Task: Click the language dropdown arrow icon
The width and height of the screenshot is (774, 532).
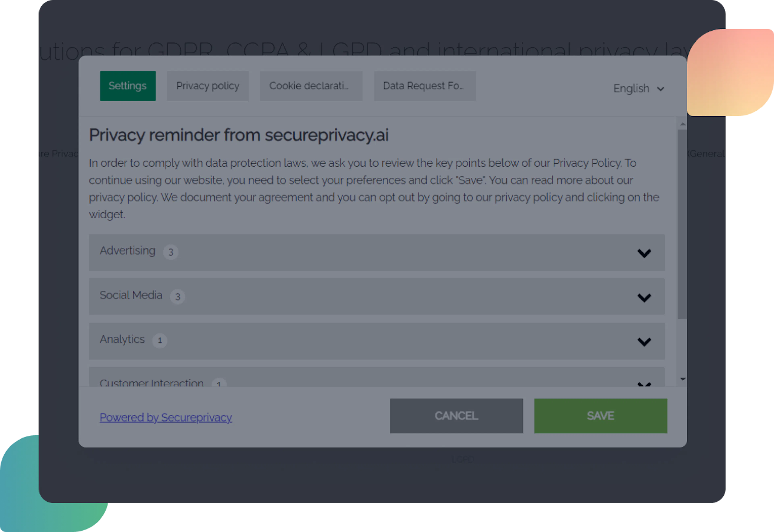Action: click(x=661, y=89)
